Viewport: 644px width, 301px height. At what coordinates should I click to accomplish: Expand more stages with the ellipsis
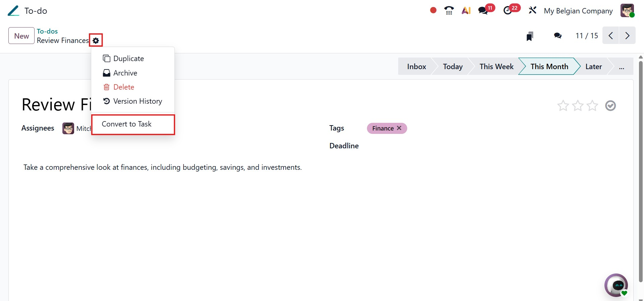[x=622, y=66]
